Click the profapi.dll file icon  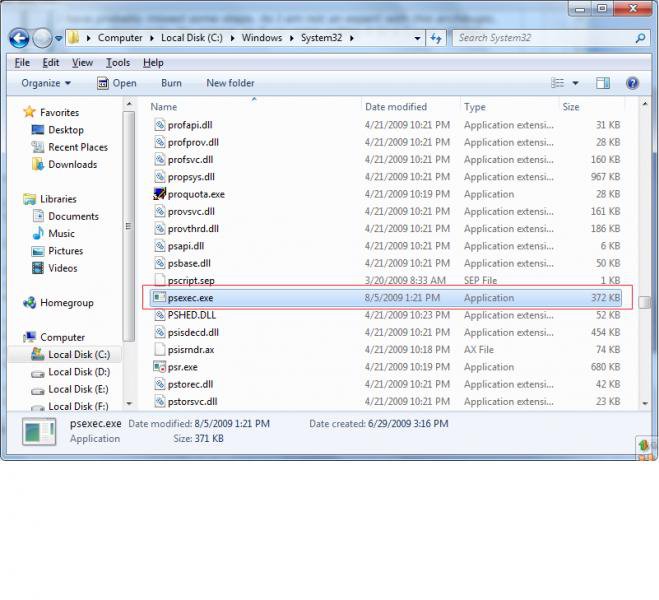pos(160,125)
